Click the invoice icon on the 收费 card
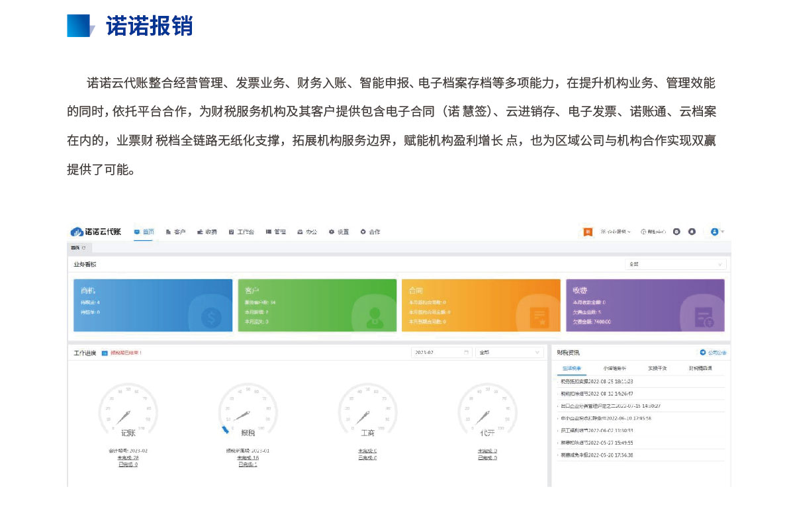The width and height of the screenshot is (787, 532). tap(704, 318)
